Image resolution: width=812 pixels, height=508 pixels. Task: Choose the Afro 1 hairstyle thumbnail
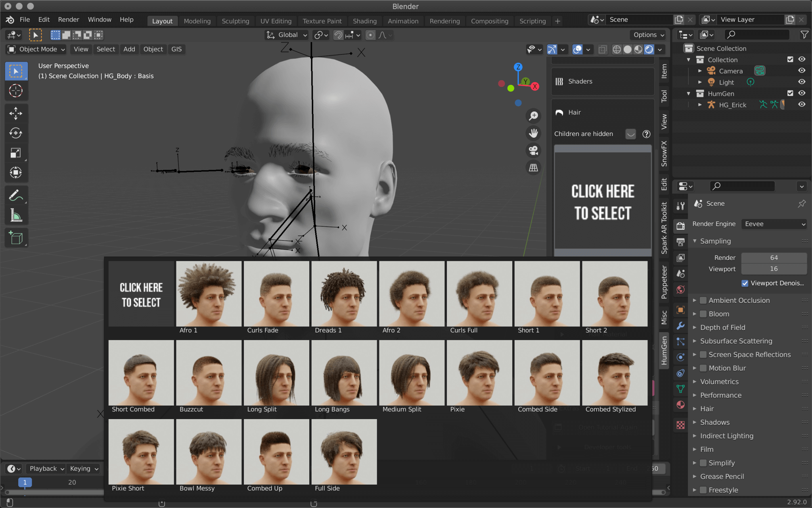pos(209,294)
